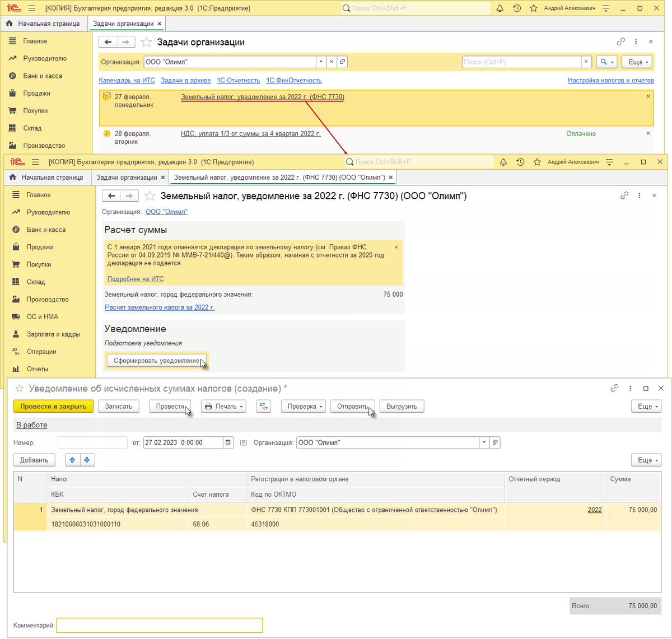Click the Комментарий input field
672x639 pixels.
(160, 625)
